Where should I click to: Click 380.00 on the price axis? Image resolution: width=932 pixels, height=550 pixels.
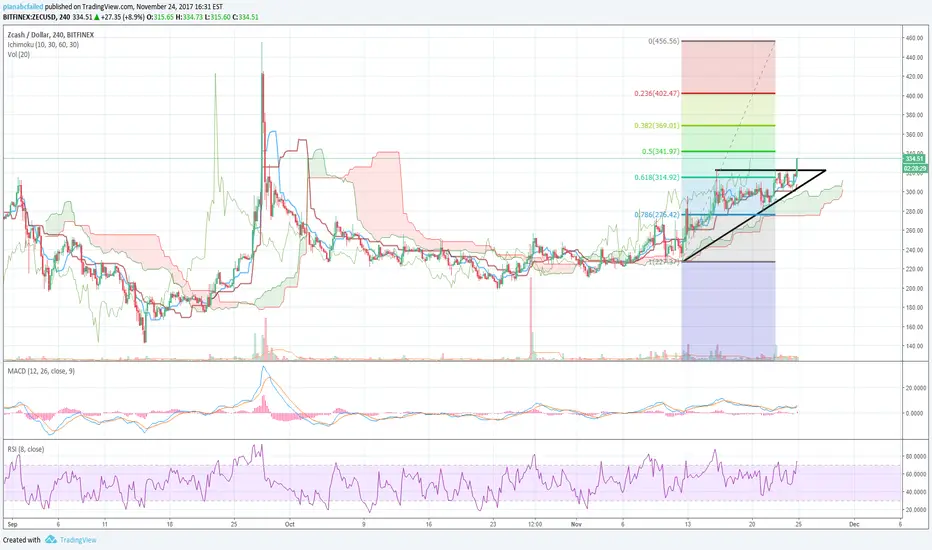click(914, 115)
